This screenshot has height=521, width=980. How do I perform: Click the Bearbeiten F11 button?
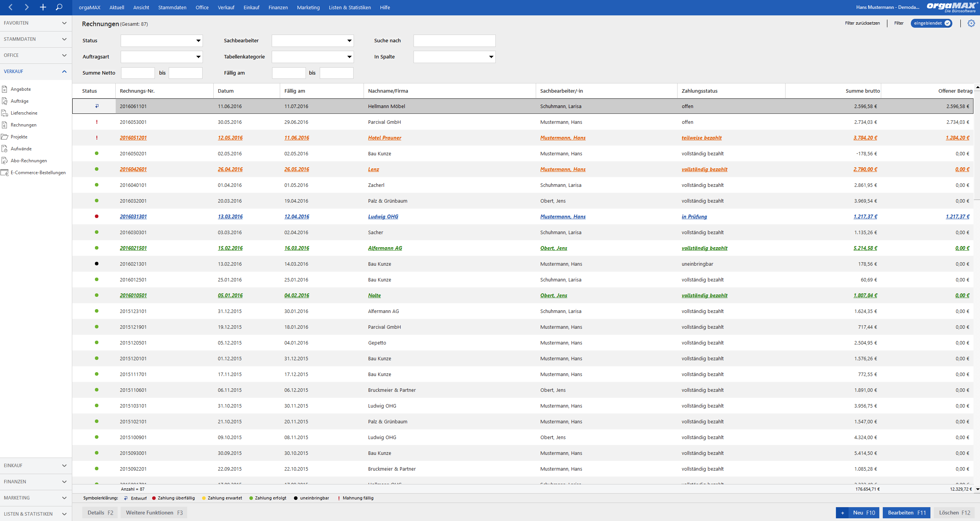click(x=907, y=513)
